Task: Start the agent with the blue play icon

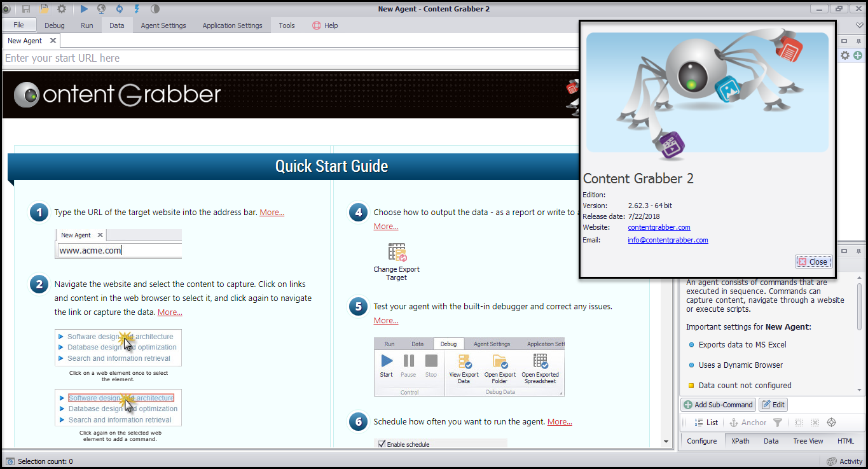Action: 85,9
